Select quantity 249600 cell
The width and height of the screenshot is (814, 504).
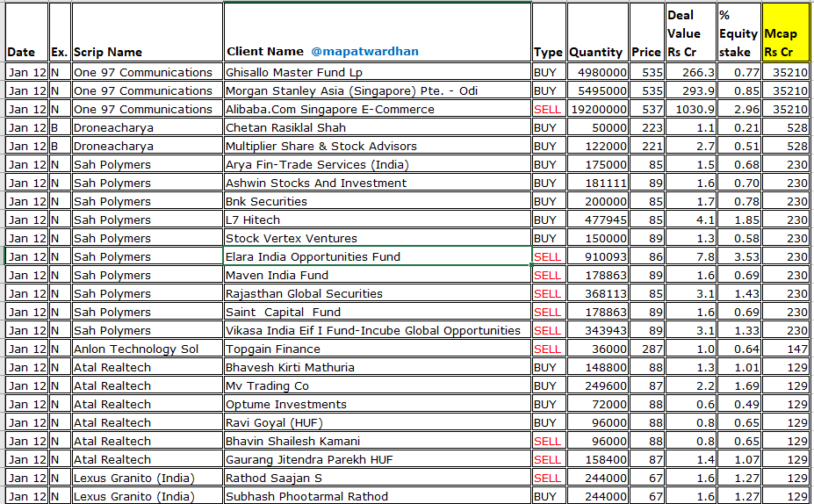597,385
